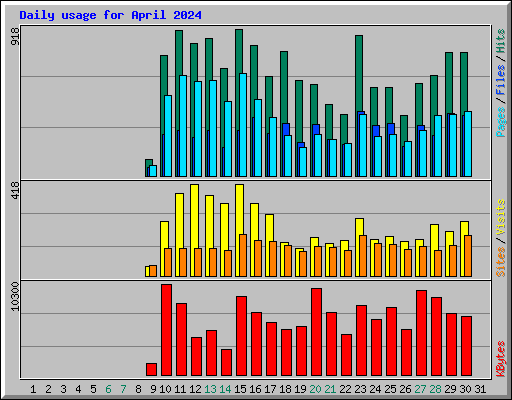Click the red KBytes bar for day 30
The height and width of the screenshot is (400, 512).
[466, 346]
